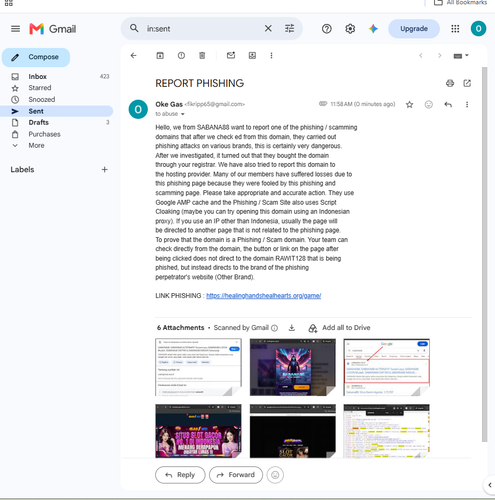Add emoji reaction beside the star
The height and width of the screenshot is (500, 495).
point(428,105)
